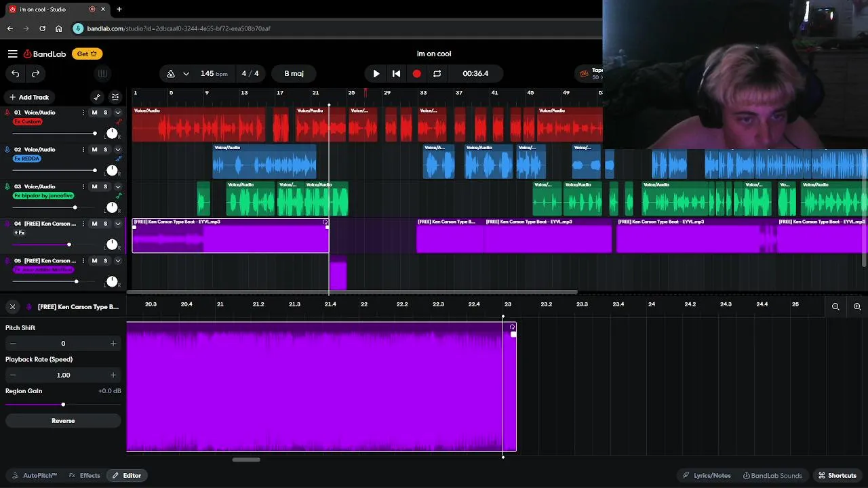Open the metronome settings dropdown arrow
868x488 pixels.
[186, 73]
